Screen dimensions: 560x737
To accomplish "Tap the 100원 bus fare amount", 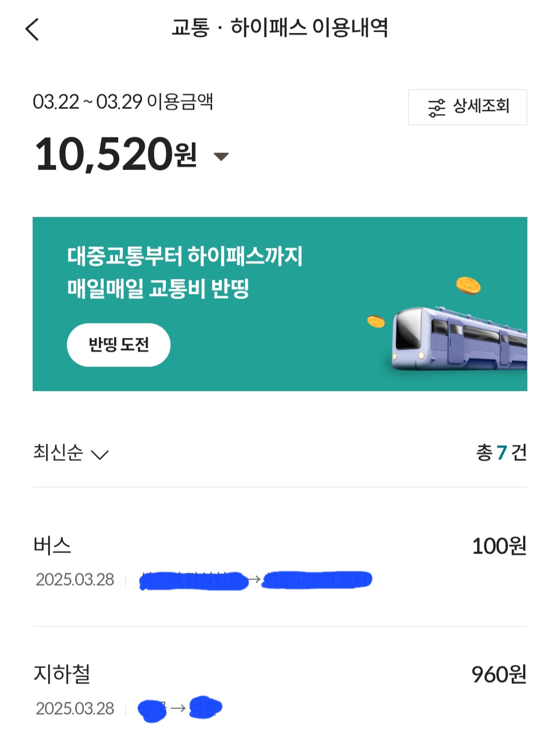I will [499, 546].
